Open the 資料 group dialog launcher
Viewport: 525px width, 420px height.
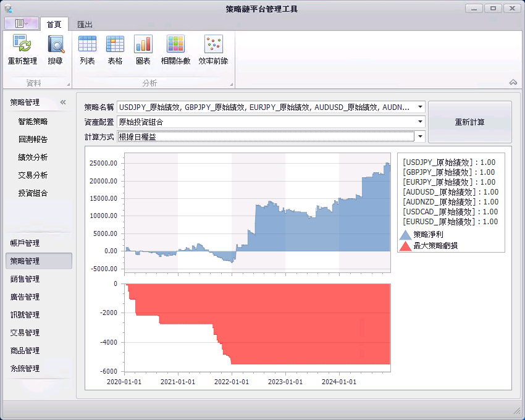point(69,85)
